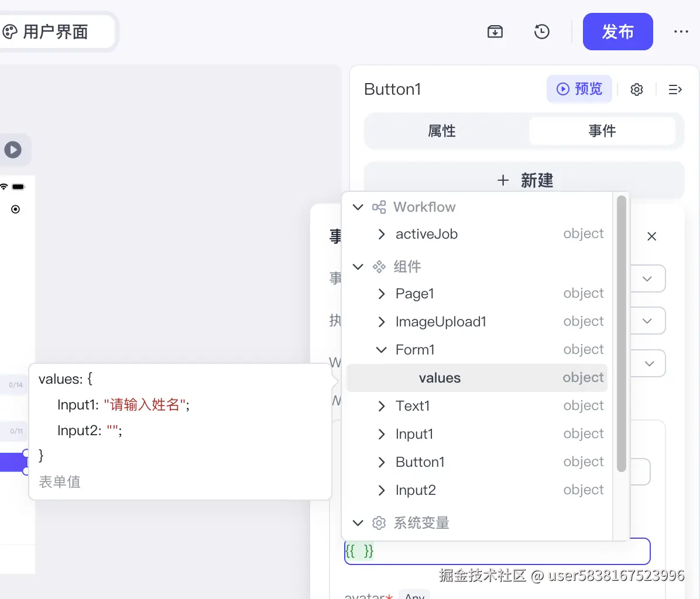Open the first dropdown in event dialog

[x=647, y=279]
